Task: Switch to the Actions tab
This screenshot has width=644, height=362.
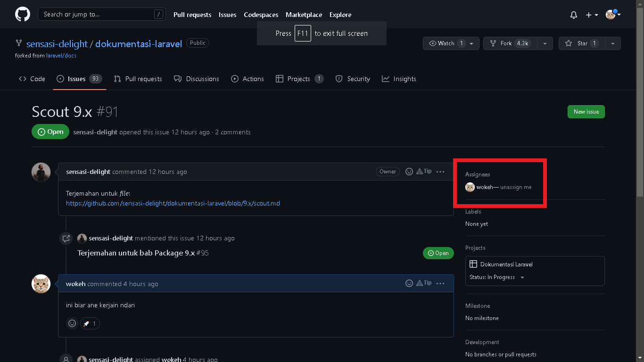Action: coord(248,79)
